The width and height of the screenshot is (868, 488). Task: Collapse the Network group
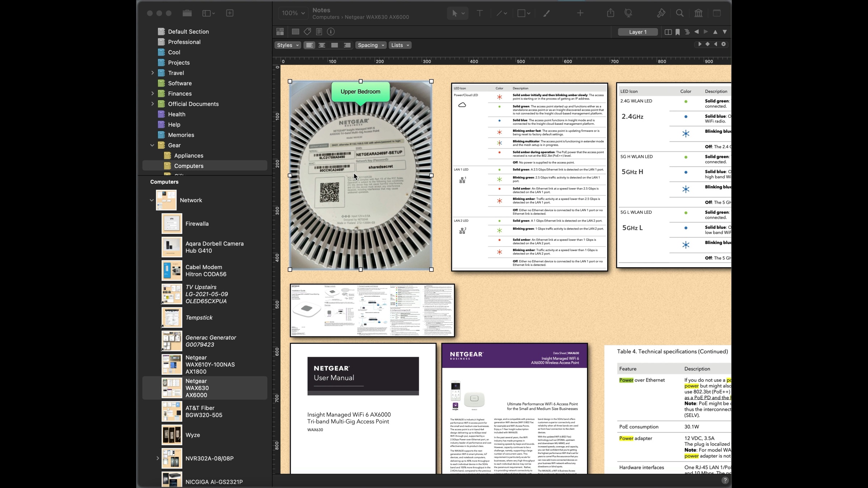click(152, 200)
